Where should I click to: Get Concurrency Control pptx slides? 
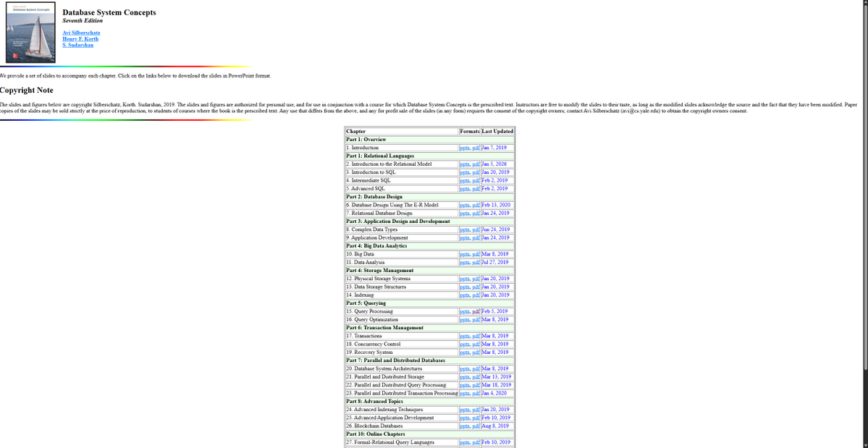coord(465,344)
